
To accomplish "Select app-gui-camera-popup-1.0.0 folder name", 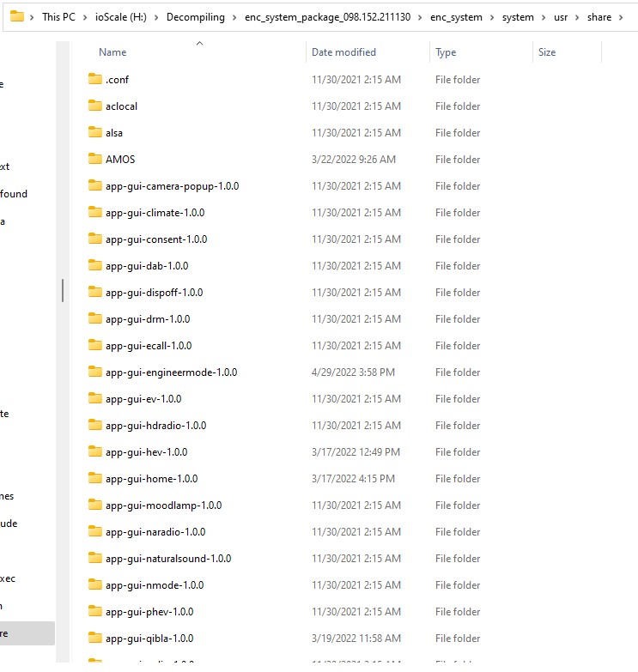I will pyautogui.click(x=172, y=186).
